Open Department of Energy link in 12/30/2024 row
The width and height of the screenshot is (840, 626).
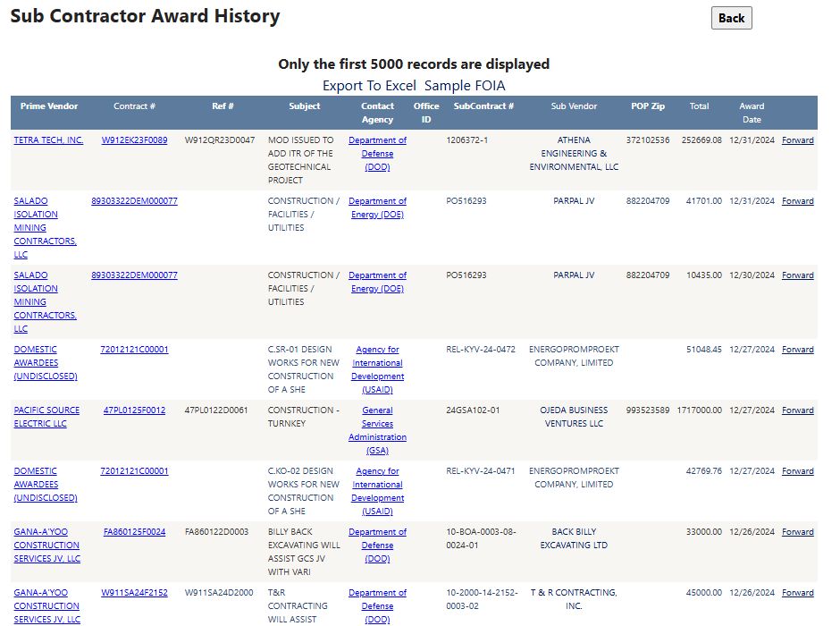click(378, 282)
